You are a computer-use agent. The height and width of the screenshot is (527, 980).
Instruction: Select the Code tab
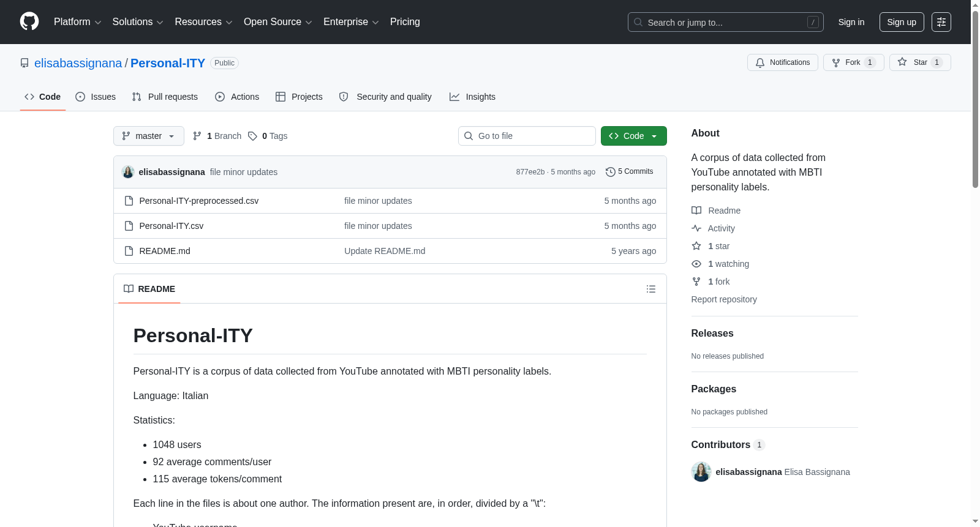pyautogui.click(x=43, y=97)
